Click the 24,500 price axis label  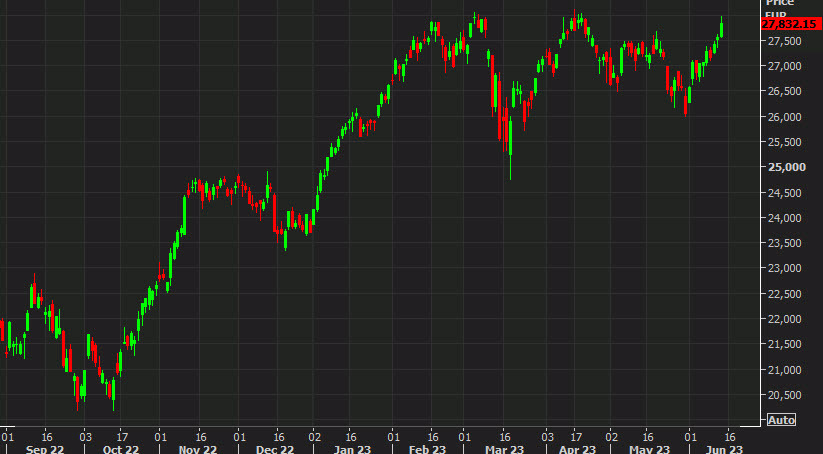click(784, 193)
